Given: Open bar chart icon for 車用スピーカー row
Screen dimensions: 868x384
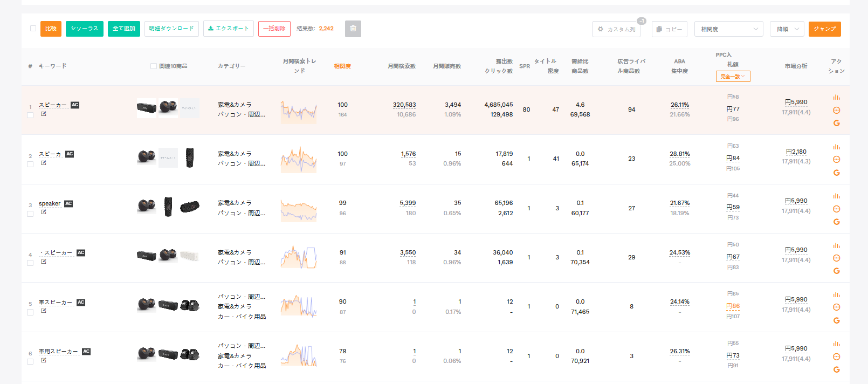Looking at the screenshot, I should pos(836,344).
